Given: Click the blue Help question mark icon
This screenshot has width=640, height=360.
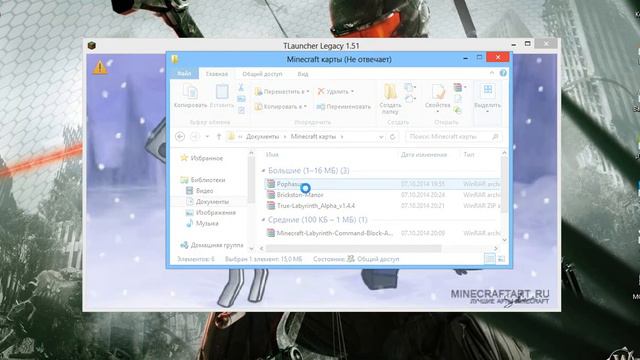Looking at the screenshot, I should (503, 73).
